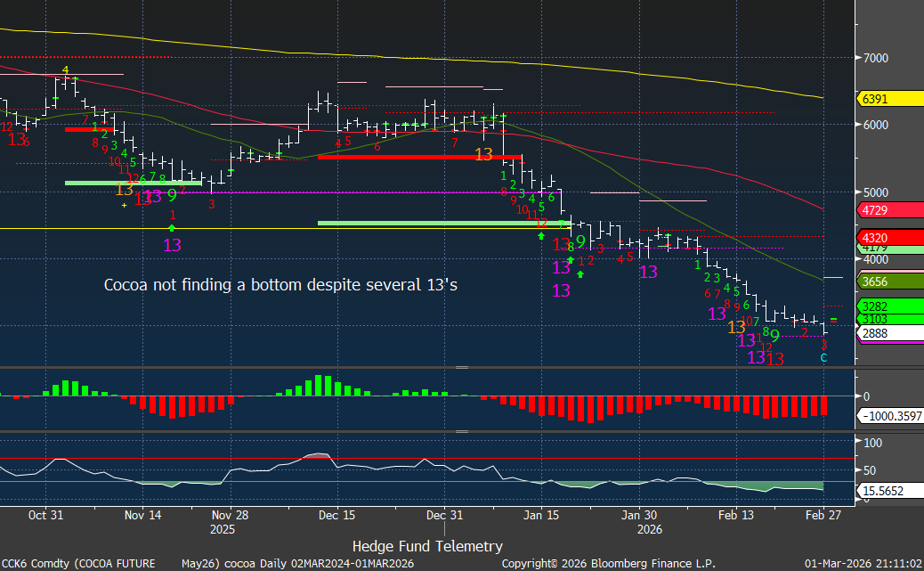Click the orange 13 signal near early January

483,155
